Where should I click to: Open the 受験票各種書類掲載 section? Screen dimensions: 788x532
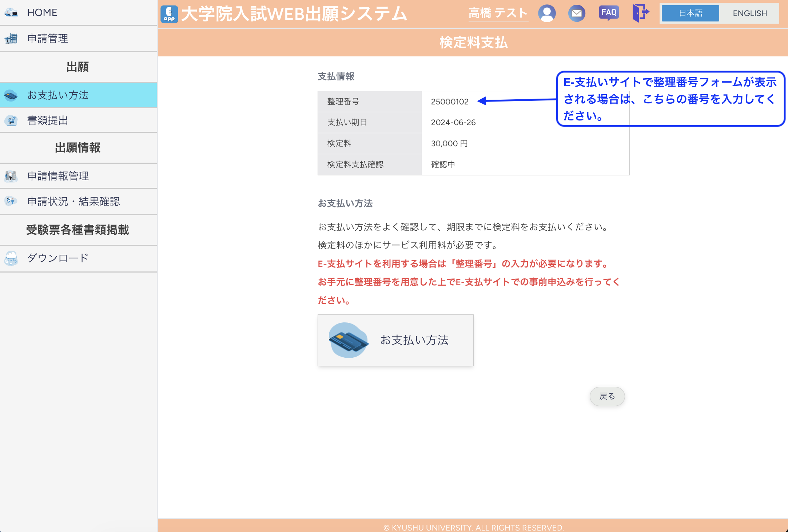(x=78, y=230)
